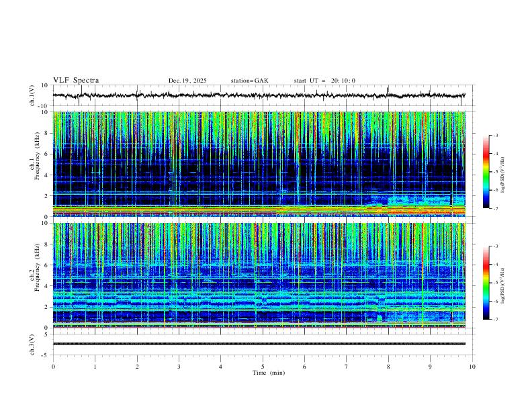Click the "ch.3(V)" axis label
This screenshot has height=411, width=532.
point(32,345)
